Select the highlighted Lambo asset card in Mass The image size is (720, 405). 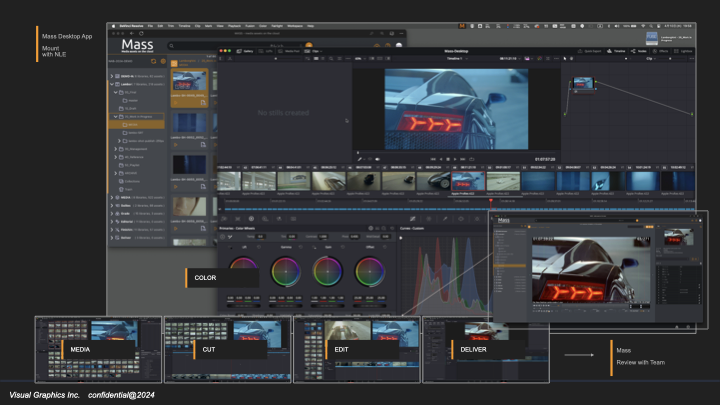[189, 88]
